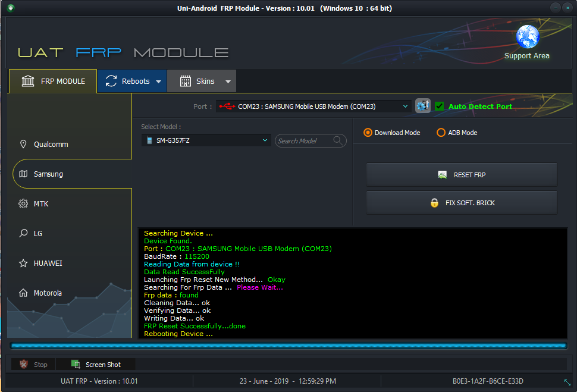The width and height of the screenshot is (577, 392).
Task: Expand the Reboots dropdown arrow
Action: 159,81
